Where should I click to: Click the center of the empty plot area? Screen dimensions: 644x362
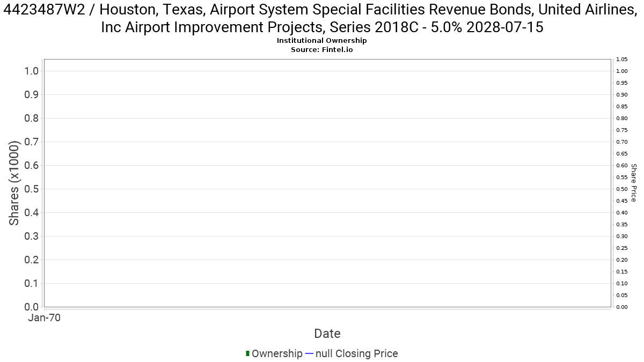click(x=327, y=183)
